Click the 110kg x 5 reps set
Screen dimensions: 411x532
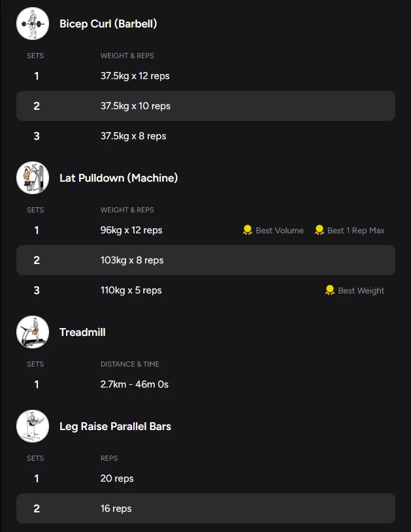(131, 290)
